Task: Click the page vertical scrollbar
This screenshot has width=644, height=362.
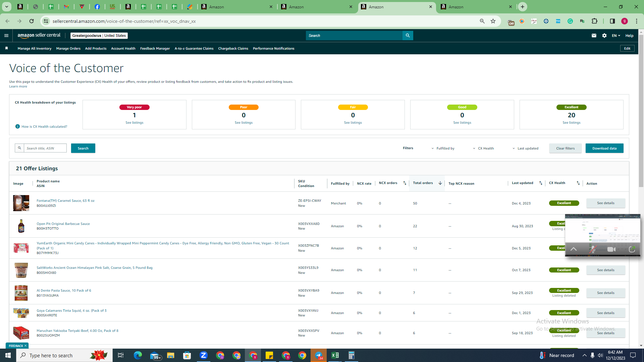Action: pos(641,111)
